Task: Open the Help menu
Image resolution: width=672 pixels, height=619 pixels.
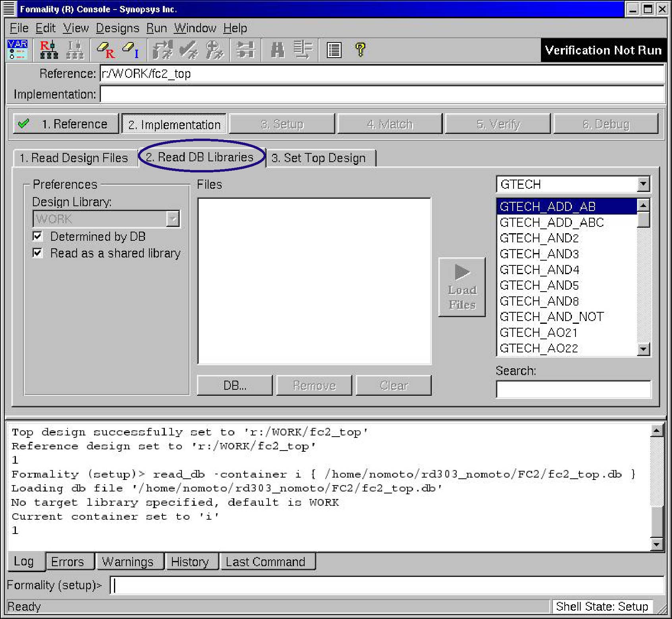Action: click(235, 28)
